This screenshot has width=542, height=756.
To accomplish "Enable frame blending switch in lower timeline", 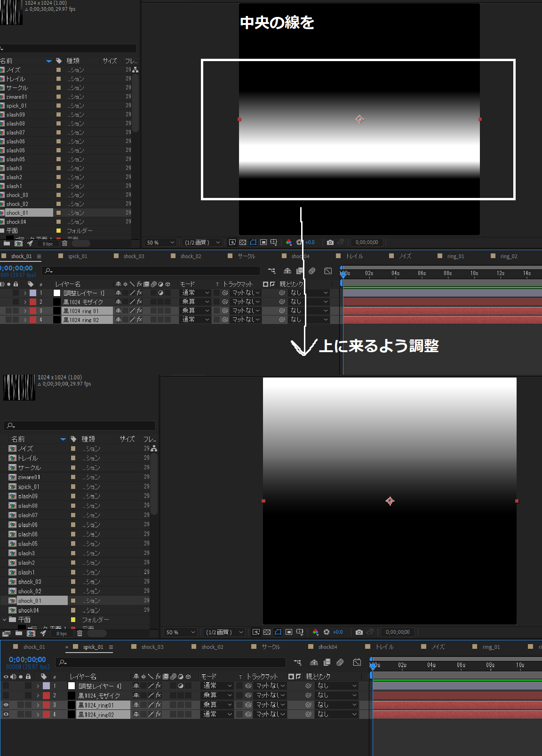I will (327, 662).
